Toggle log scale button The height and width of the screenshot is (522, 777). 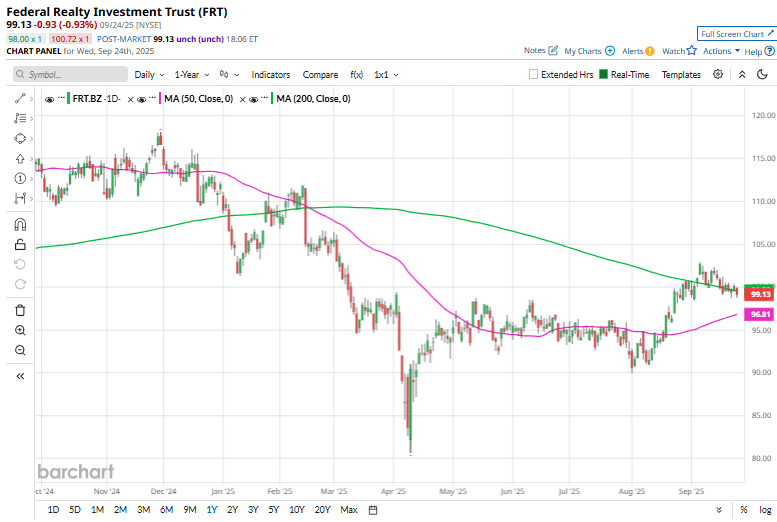tap(765, 510)
